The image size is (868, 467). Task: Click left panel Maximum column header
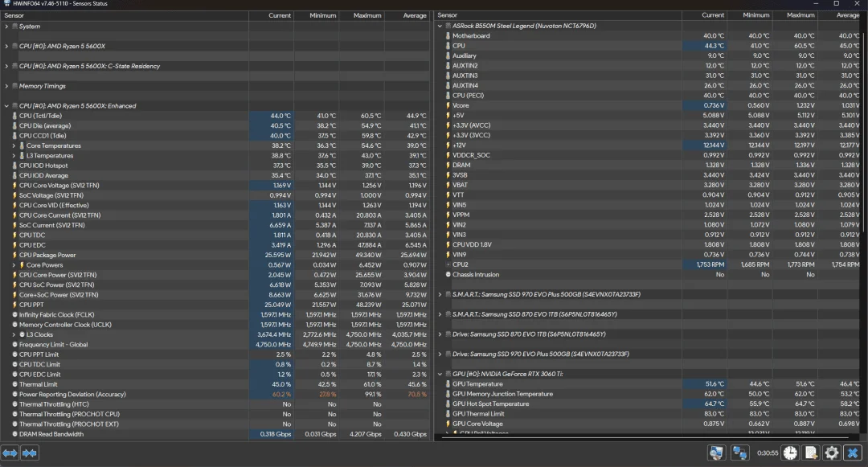[x=362, y=15]
